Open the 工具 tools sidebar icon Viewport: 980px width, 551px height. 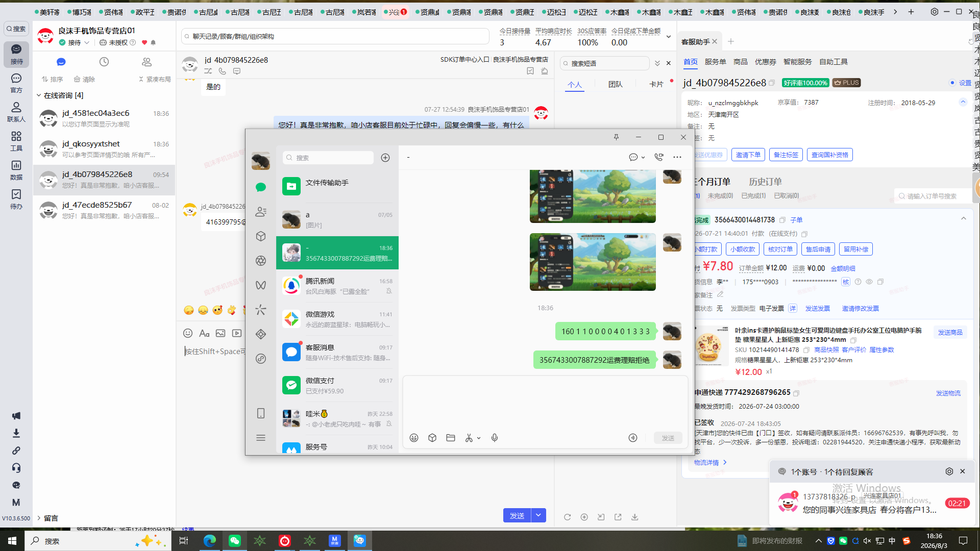(x=16, y=141)
